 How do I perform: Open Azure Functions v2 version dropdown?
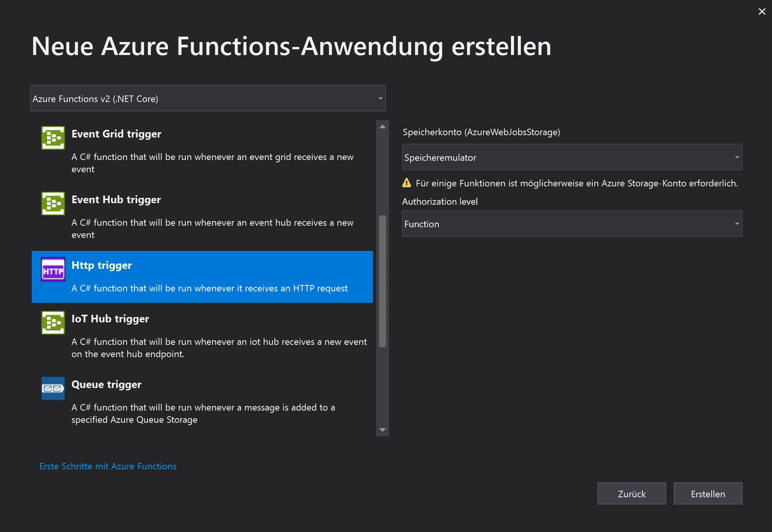(x=208, y=99)
